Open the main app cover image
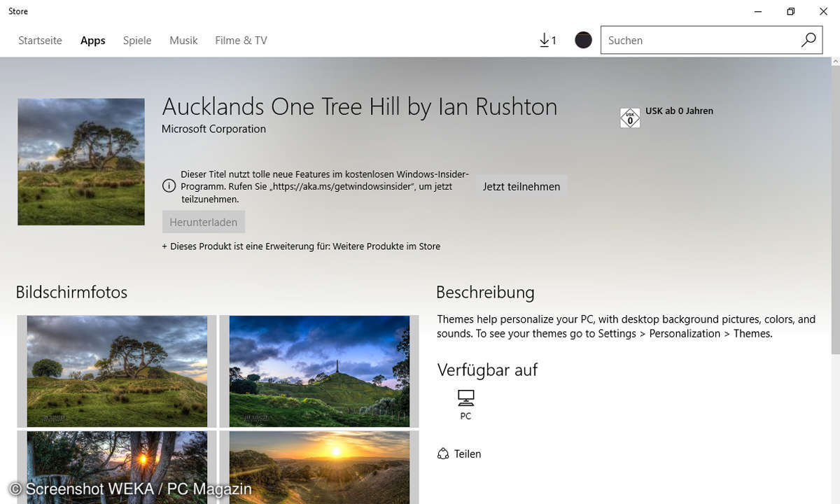The width and height of the screenshot is (840, 504). (x=81, y=162)
